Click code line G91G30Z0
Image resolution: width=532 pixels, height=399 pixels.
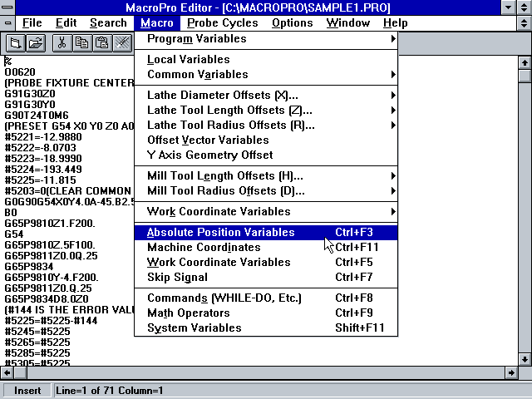[30, 94]
